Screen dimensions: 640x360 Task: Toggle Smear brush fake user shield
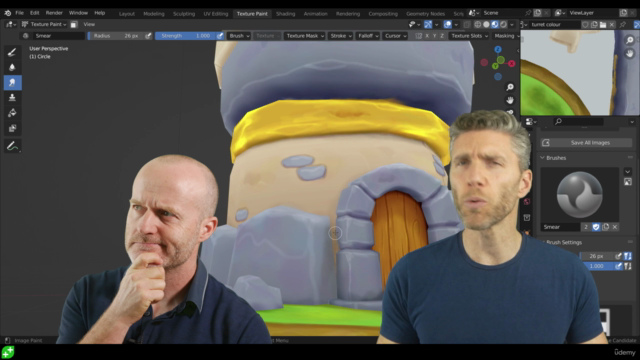tap(596, 227)
